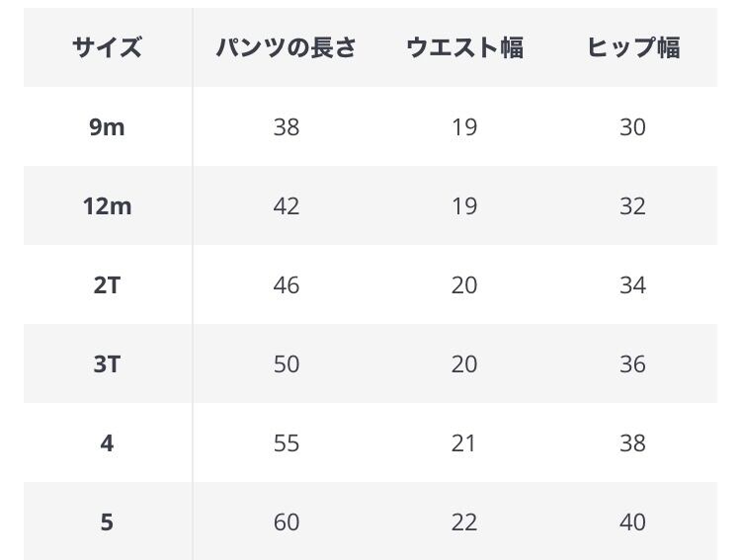Screen dimensions: 741x560
Task: Click the 9m size row label
Action: [x=107, y=127]
